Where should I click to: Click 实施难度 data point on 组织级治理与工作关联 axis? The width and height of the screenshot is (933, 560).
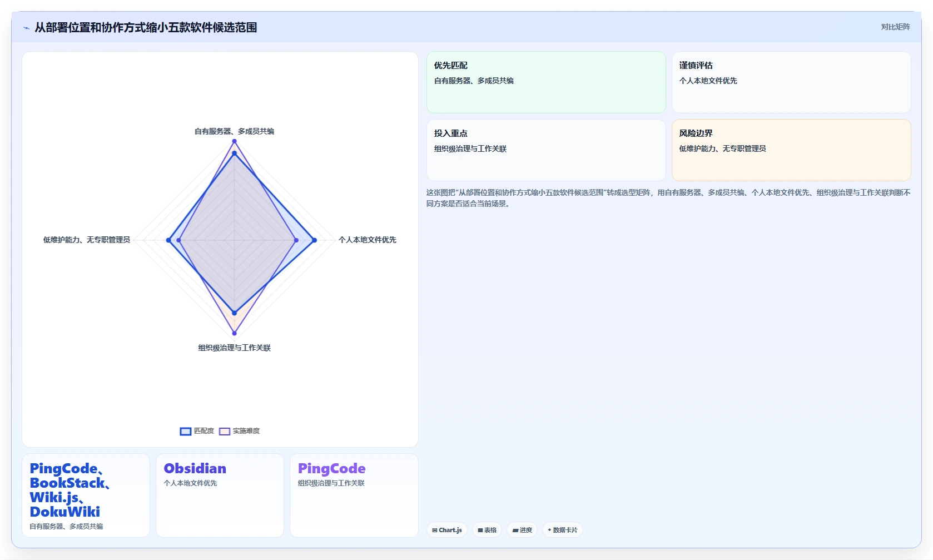coord(234,333)
